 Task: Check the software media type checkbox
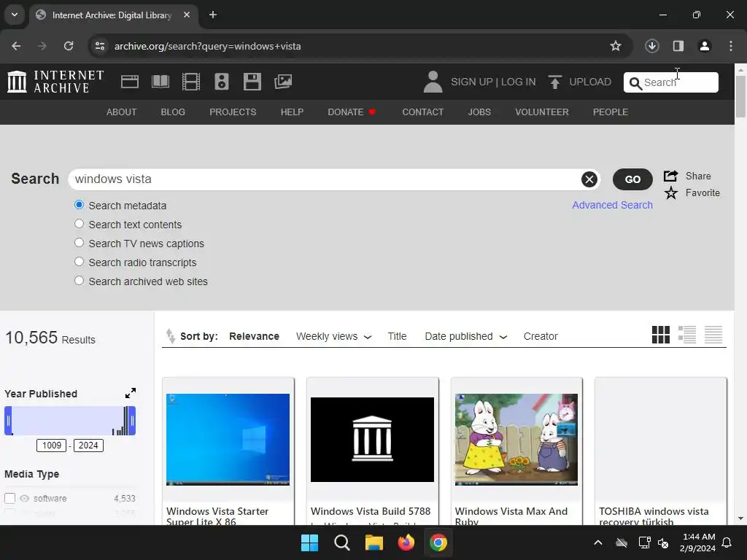pyautogui.click(x=9, y=498)
